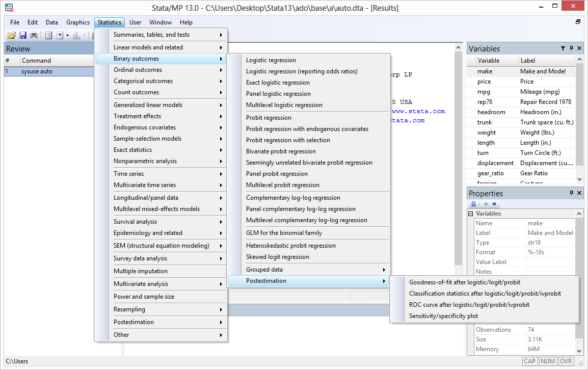Click the Properties panel scroll-down arrow

579,351
